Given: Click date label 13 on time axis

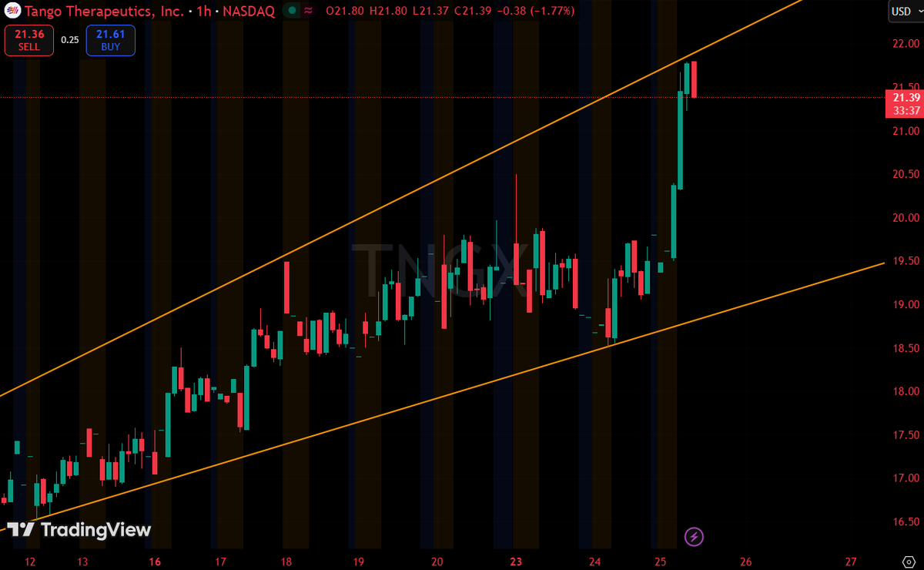Looking at the screenshot, I should [84, 562].
